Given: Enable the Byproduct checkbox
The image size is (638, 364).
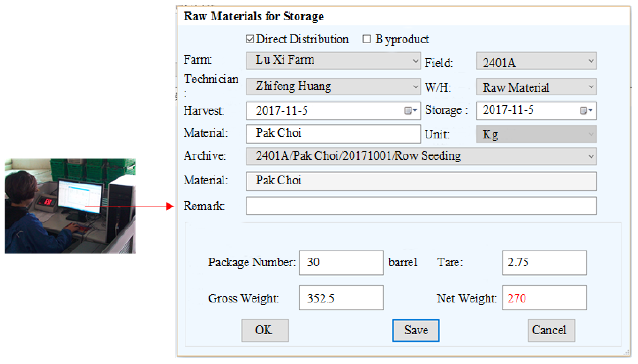Looking at the screenshot, I should tap(366, 39).
